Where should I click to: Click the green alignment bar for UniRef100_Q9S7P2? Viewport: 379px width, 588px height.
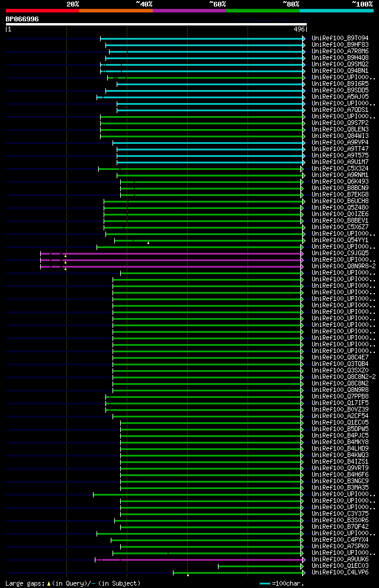202,123
